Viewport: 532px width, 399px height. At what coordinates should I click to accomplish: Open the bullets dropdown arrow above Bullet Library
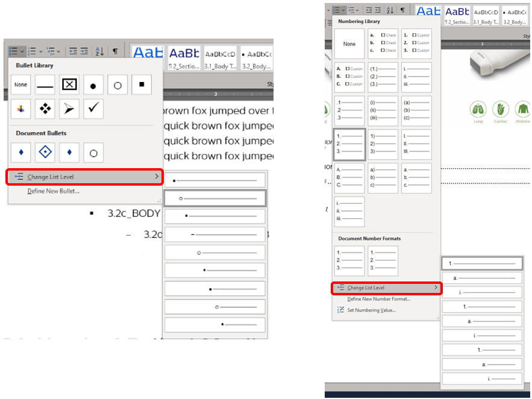(22, 52)
